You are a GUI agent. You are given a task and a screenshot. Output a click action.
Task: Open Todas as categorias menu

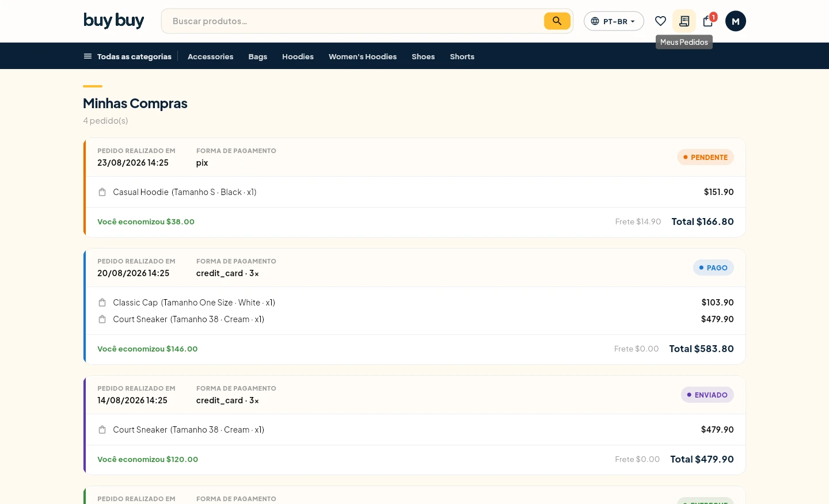[128, 56]
